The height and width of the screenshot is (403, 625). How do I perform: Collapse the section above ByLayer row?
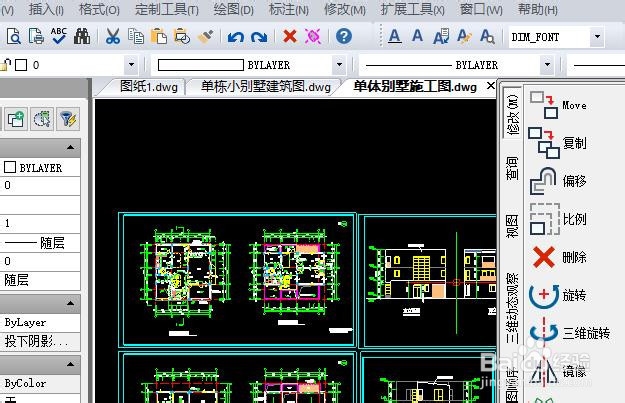point(71,303)
